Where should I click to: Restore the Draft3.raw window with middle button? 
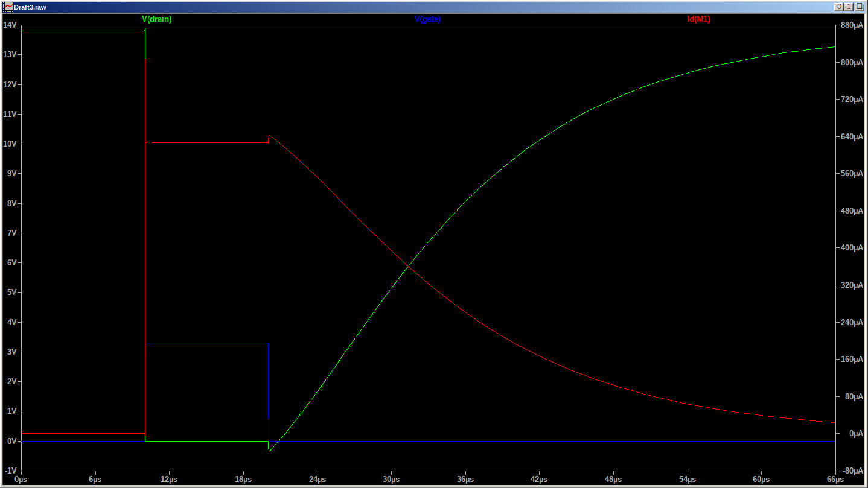pyautogui.click(x=848, y=7)
